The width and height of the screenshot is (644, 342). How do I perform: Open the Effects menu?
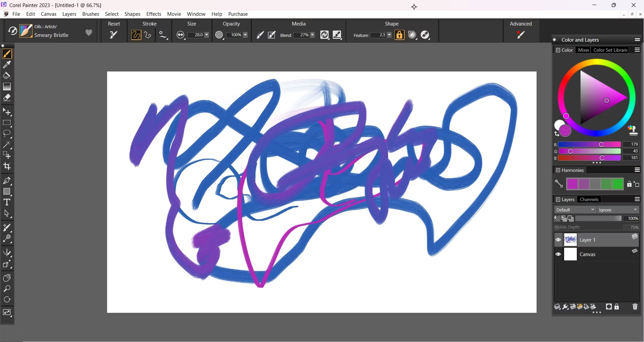153,14
